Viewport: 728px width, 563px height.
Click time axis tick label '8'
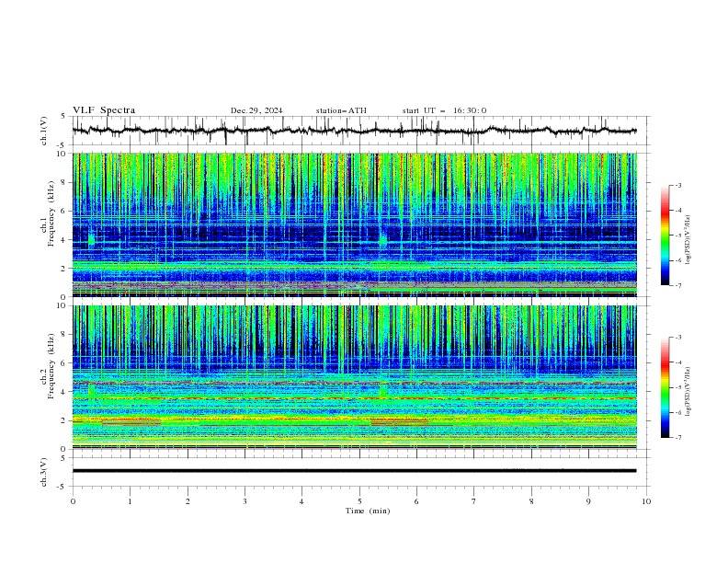(531, 501)
